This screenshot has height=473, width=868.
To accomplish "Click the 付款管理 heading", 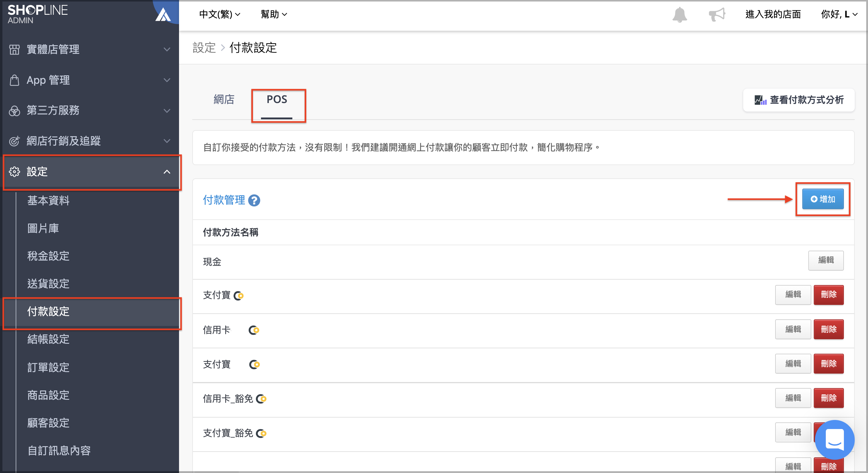I will [224, 200].
